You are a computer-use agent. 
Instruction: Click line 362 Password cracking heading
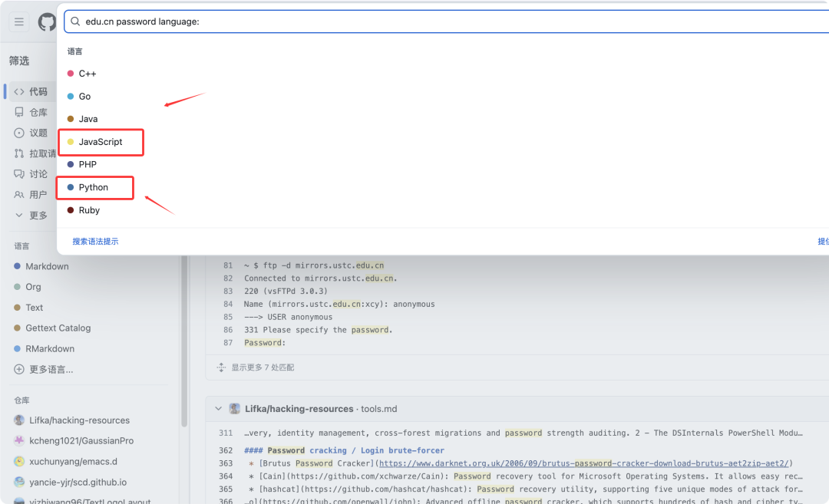point(344,450)
